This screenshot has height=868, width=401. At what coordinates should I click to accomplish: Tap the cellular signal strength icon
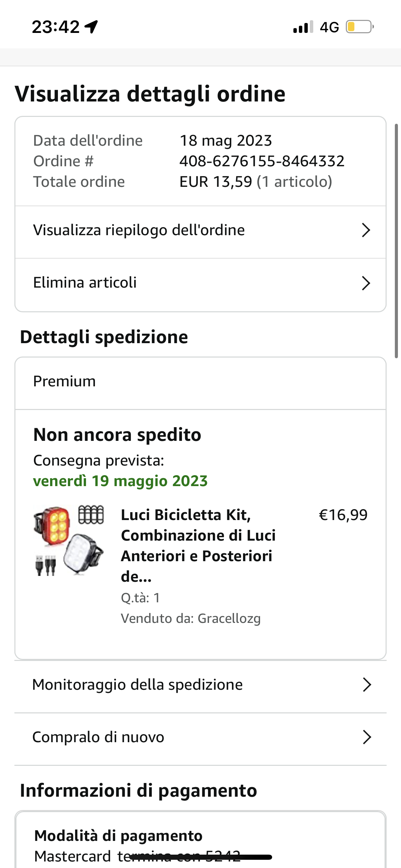coord(303,27)
